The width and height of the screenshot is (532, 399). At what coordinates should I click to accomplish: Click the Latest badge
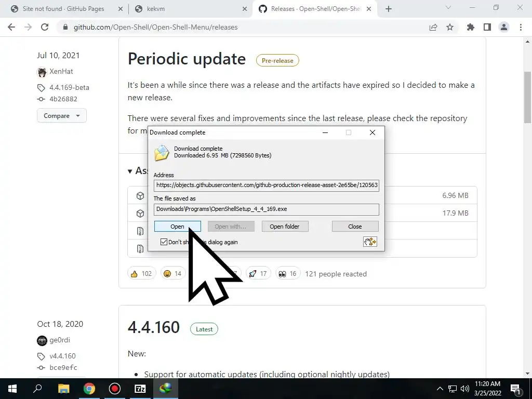[204, 329]
